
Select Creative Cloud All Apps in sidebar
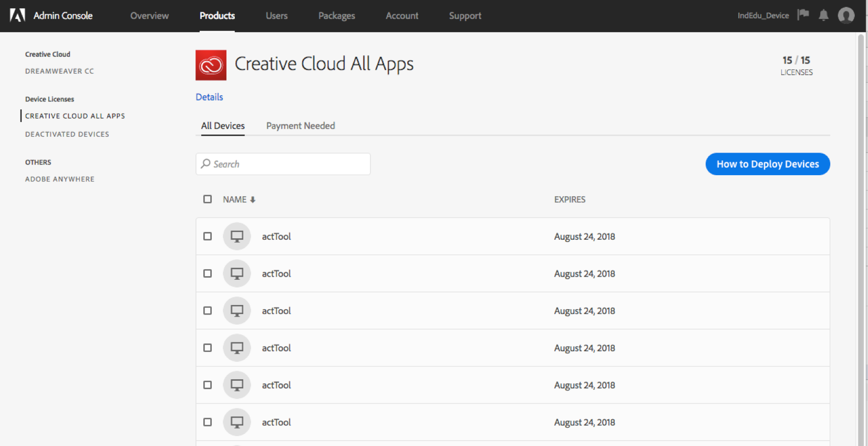(75, 116)
